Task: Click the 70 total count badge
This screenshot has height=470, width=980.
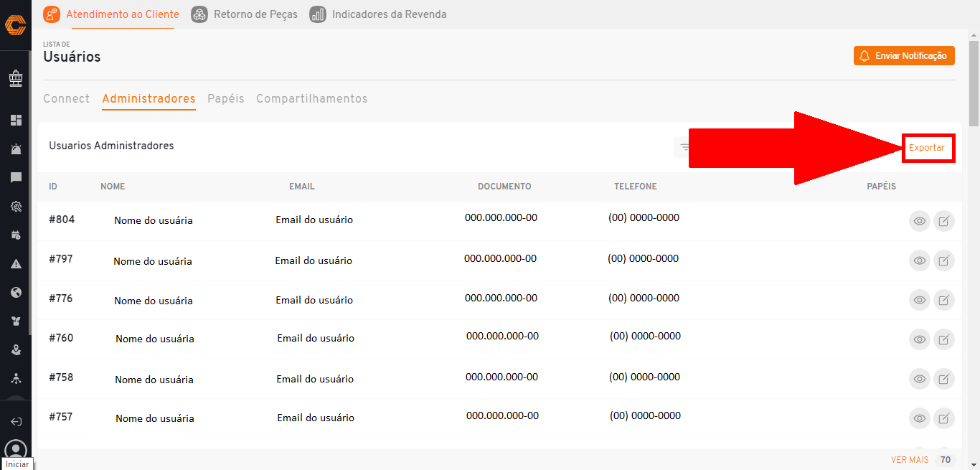Action: (x=946, y=460)
